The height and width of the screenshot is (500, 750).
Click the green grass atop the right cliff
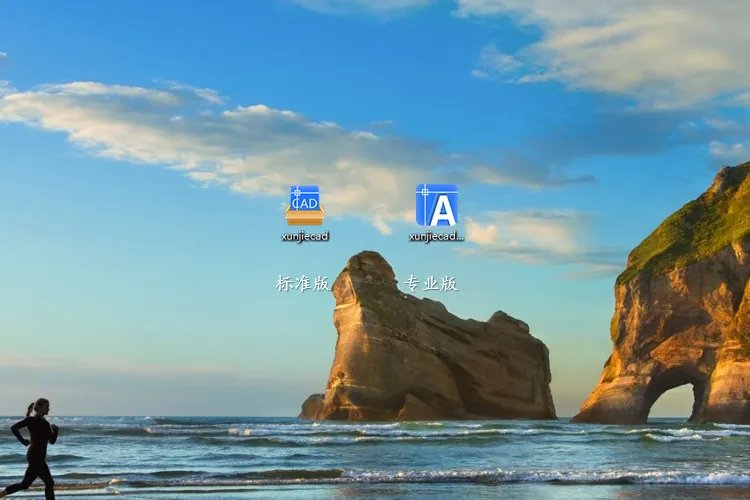click(x=690, y=230)
